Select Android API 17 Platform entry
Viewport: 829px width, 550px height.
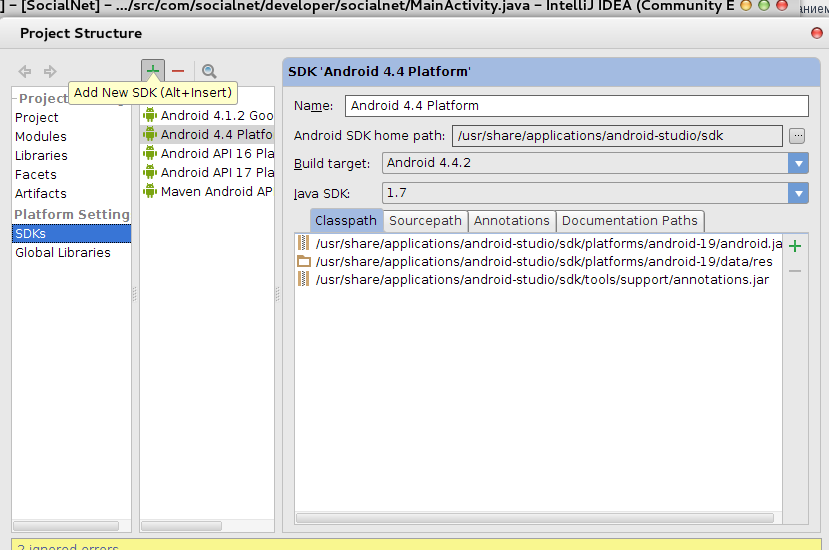pos(207,172)
